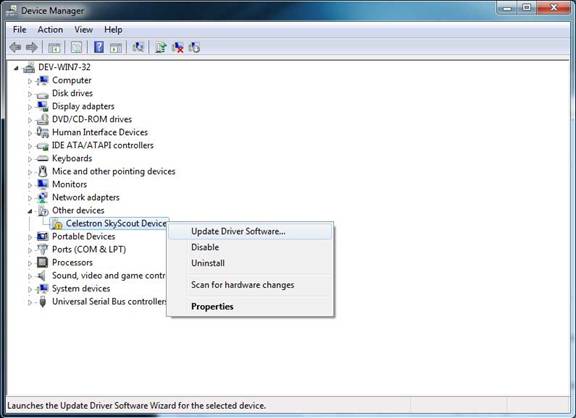576x418 pixels.
Task: Click the Portable Devices icon
Action: click(x=43, y=236)
